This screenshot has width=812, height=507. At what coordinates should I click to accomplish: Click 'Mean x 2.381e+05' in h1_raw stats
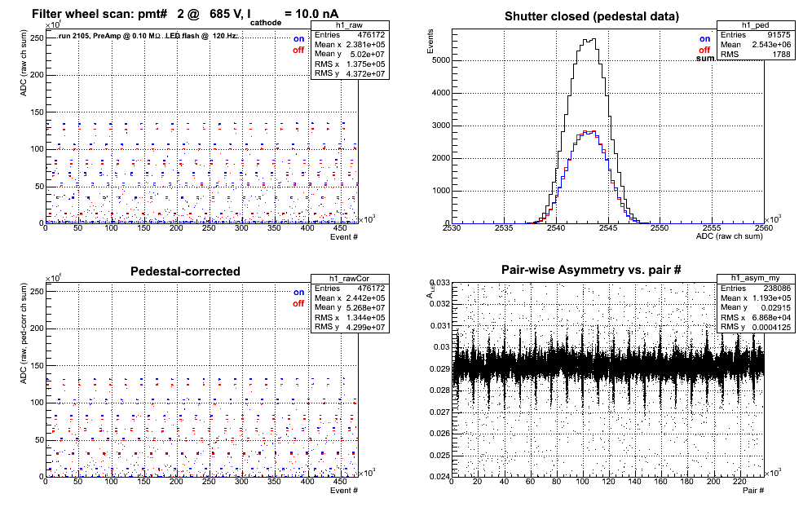coord(350,45)
